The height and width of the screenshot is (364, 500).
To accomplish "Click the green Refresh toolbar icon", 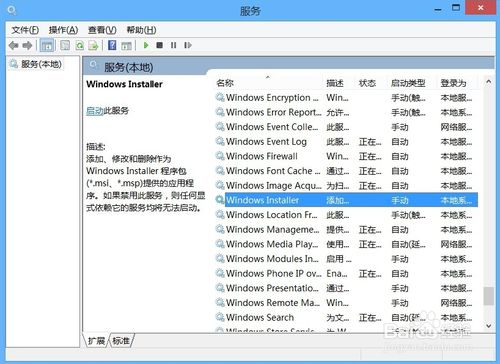I will click(x=79, y=45).
